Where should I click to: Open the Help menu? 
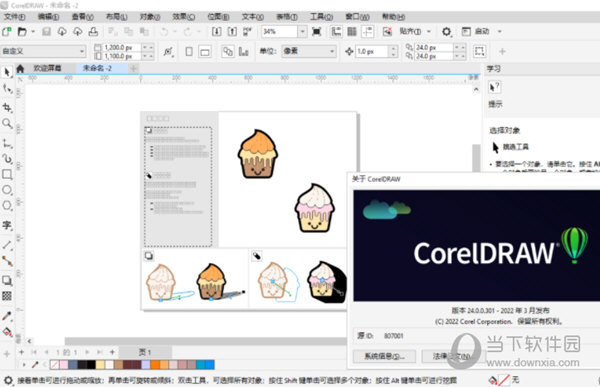(x=393, y=17)
